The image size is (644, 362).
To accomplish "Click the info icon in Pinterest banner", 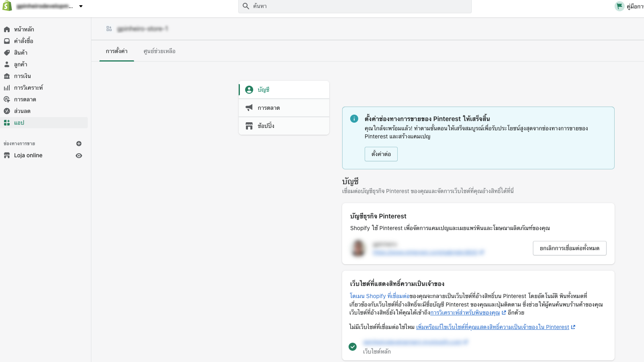I will click(354, 119).
